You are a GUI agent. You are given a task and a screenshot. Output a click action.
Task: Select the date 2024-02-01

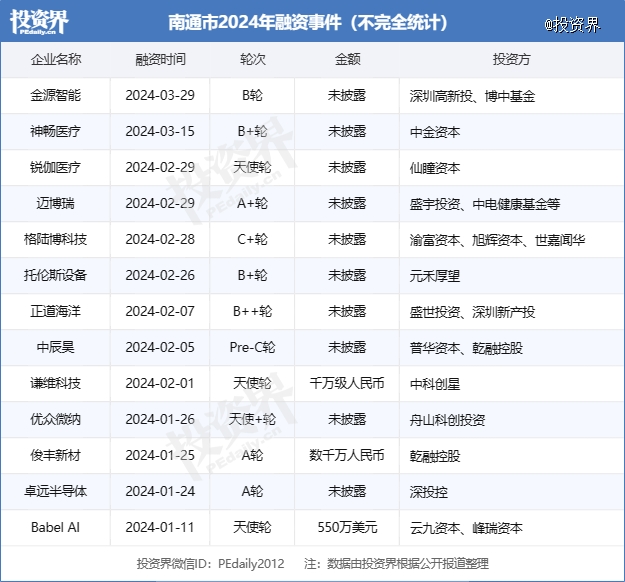[x=160, y=383]
